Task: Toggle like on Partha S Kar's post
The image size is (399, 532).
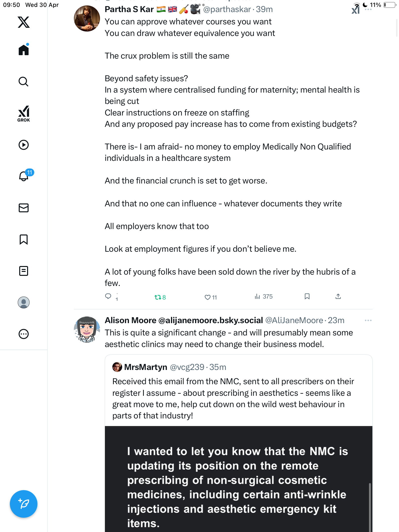Action: pyautogui.click(x=211, y=297)
